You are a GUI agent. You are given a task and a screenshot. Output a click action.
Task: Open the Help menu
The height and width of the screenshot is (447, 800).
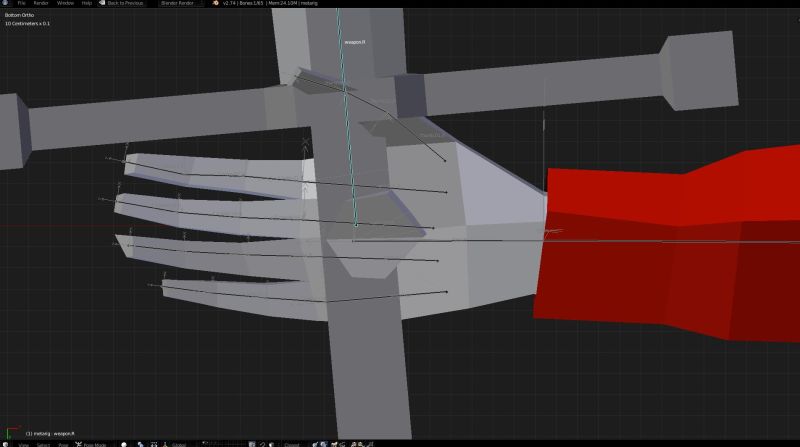tap(87, 3)
